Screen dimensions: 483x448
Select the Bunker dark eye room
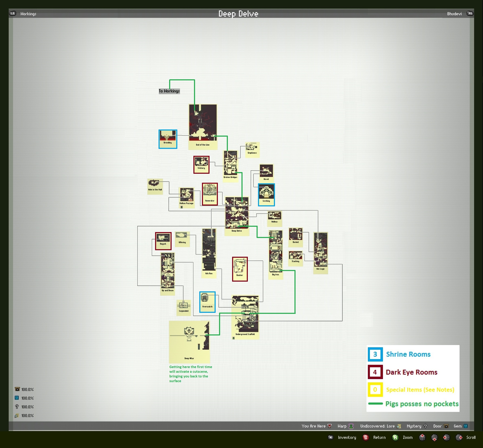(240, 269)
